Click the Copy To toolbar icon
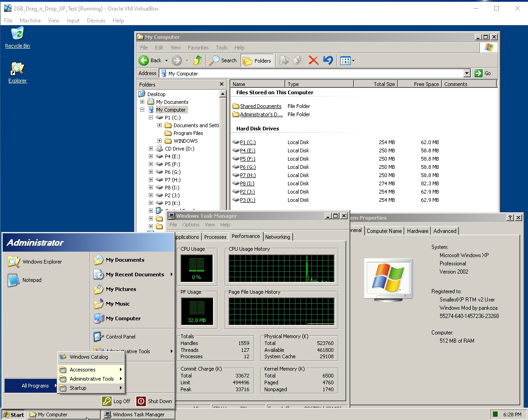Screen dimensions: 528x420 point(299,60)
